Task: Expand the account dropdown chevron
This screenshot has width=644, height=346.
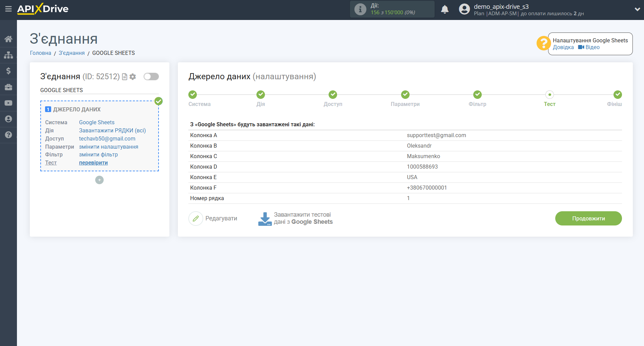Action: tap(637, 9)
